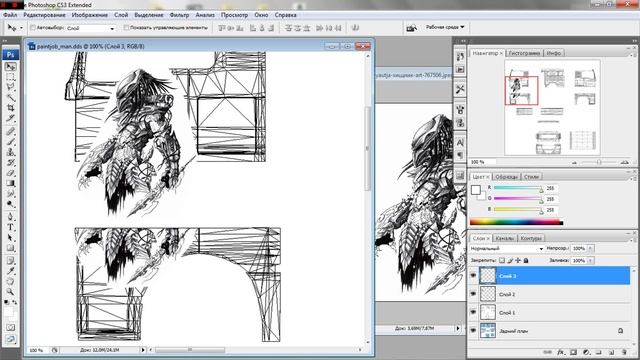The image size is (640, 360).
Task: Open the Move tool preset picker arrow
Action: pyautogui.click(x=21, y=28)
